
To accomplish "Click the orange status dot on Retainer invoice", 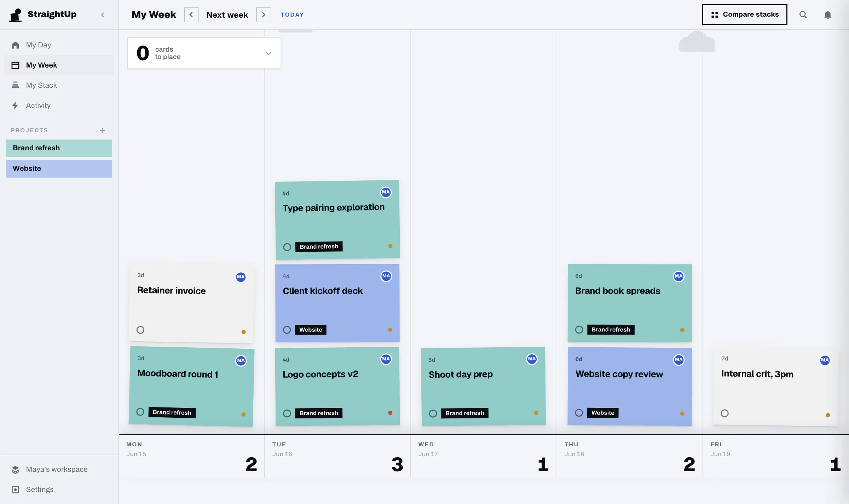I will coord(243,332).
